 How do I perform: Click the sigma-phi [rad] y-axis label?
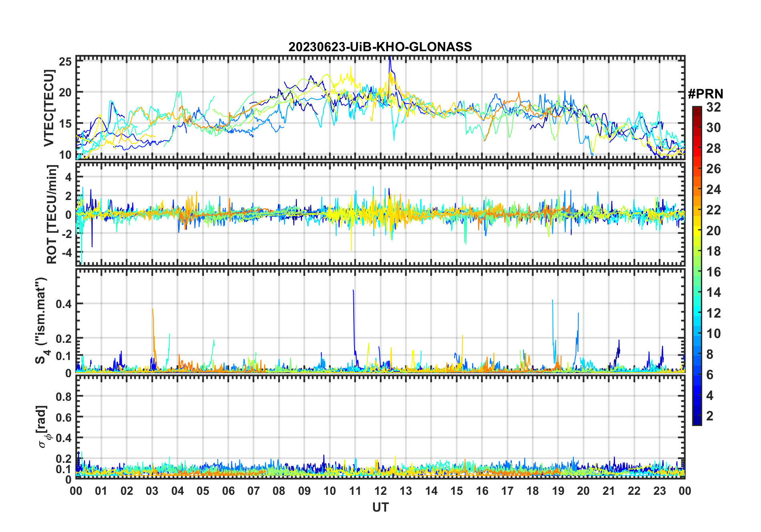[x=43, y=426]
